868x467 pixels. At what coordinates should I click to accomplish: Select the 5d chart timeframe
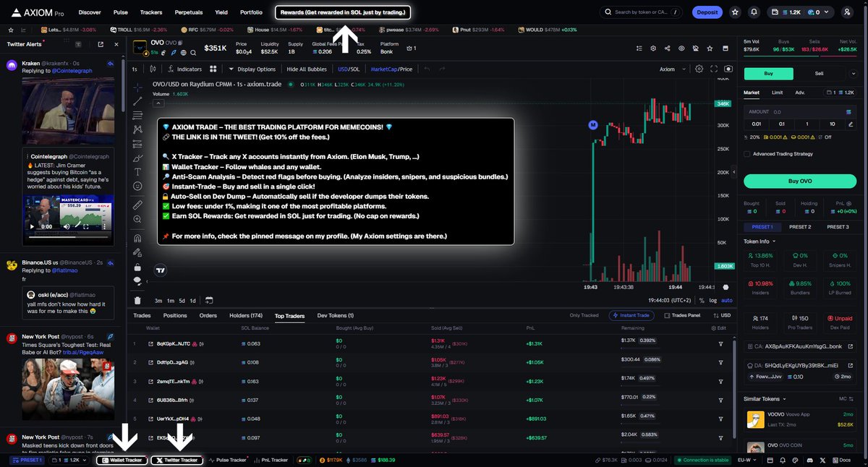pyautogui.click(x=182, y=300)
